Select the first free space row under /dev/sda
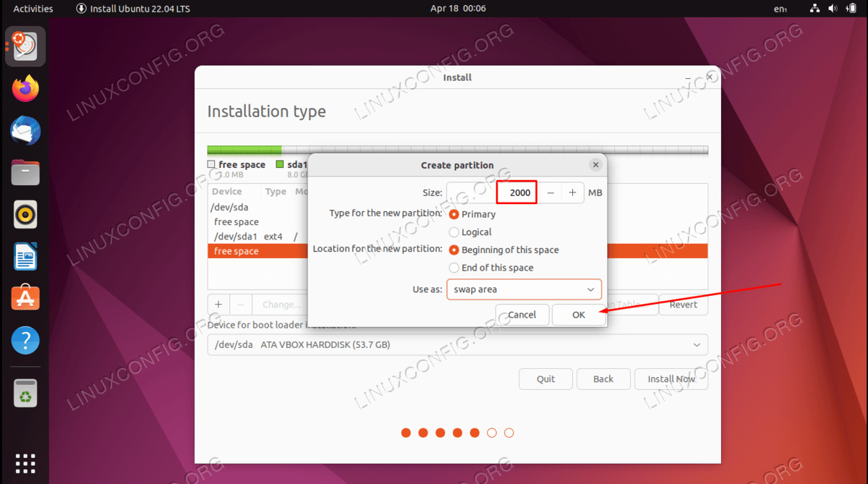868x484 pixels. click(x=258, y=222)
